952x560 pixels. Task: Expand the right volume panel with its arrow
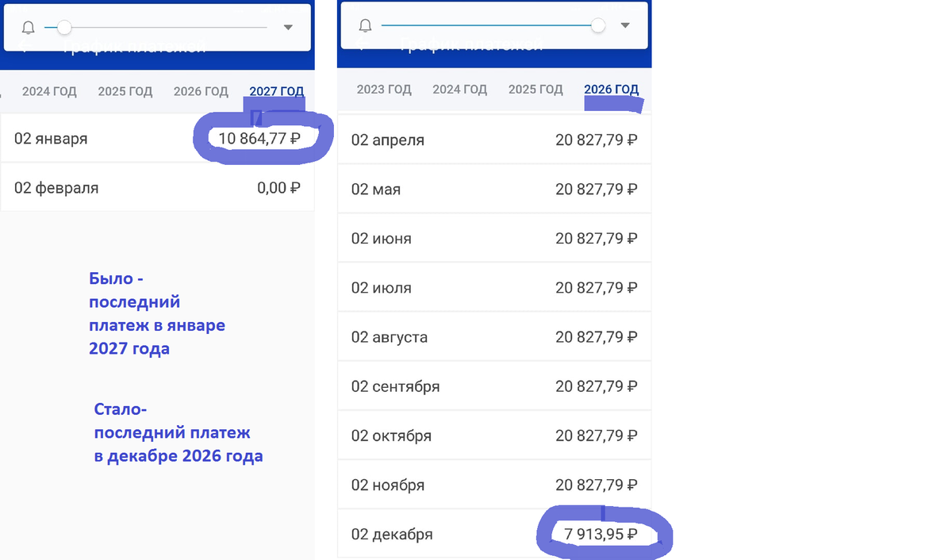[x=626, y=25]
